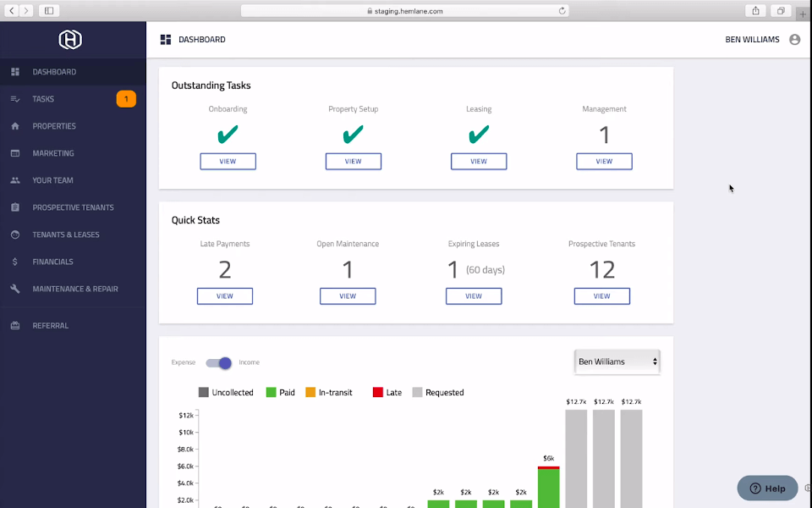This screenshot has height=508, width=812.
Task: Toggle the Safari sidebar button
Action: (49, 10)
